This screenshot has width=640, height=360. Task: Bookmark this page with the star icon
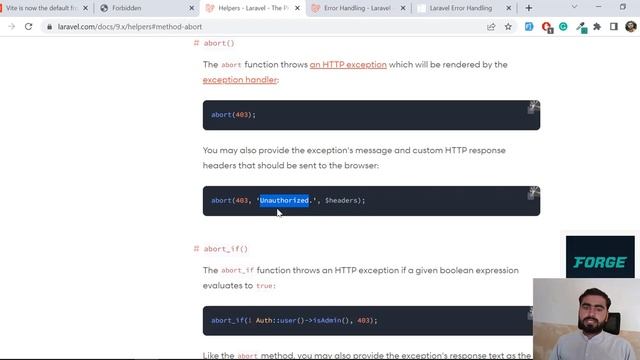[x=508, y=27]
